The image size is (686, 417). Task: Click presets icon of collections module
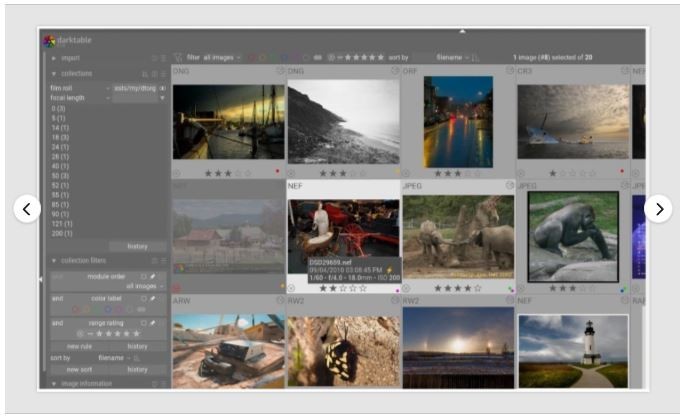click(x=163, y=74)
